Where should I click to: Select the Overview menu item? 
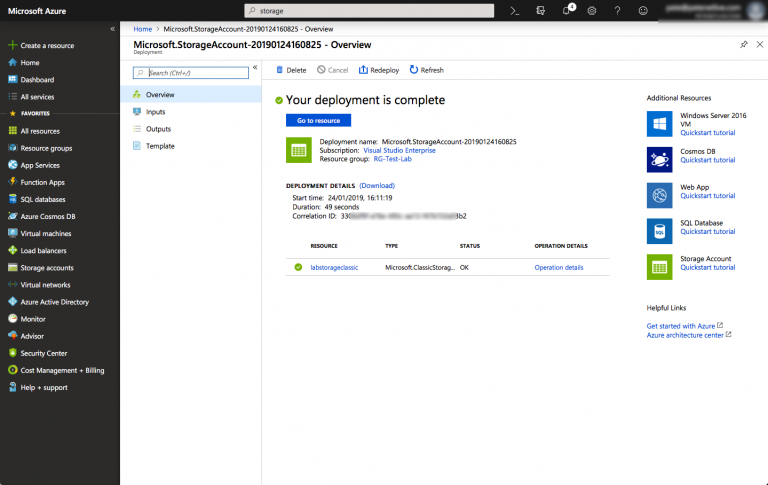(191, 95)
